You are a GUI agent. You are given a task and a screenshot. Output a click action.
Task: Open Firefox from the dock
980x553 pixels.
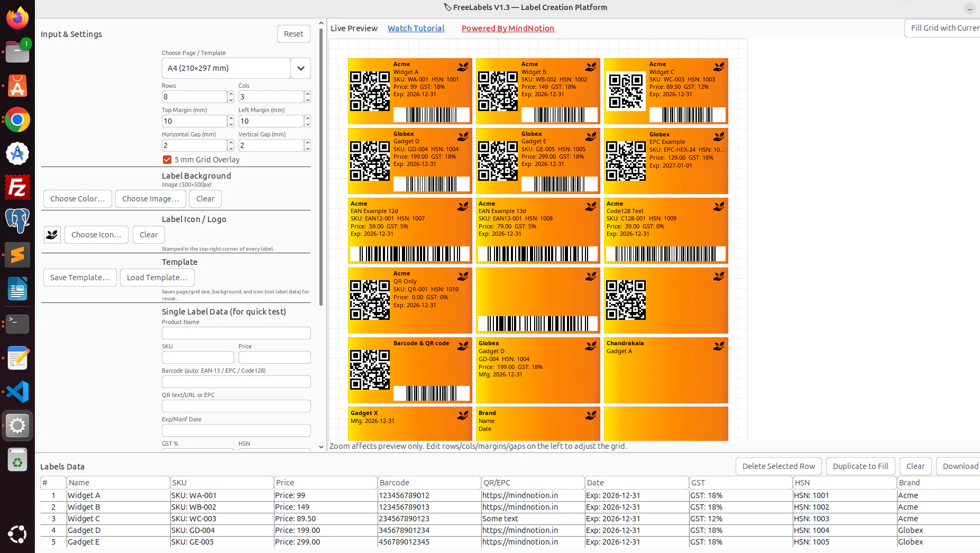(17, 18)
